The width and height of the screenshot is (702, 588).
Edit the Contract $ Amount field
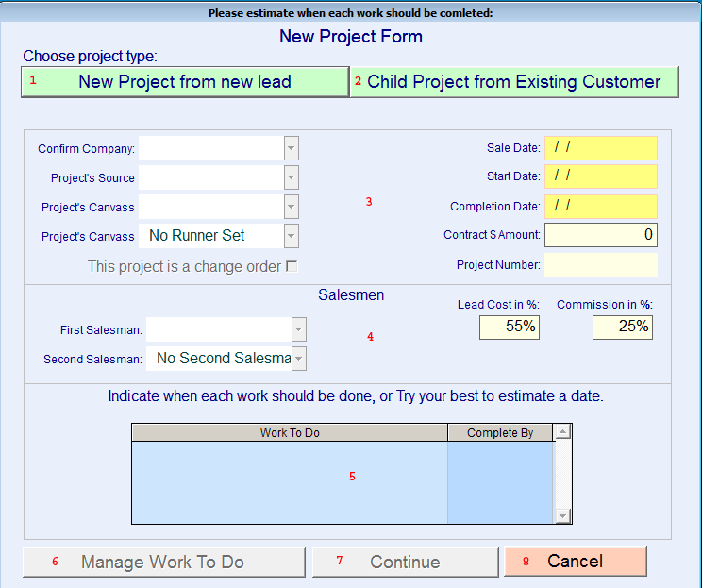[x=601, y=235]
